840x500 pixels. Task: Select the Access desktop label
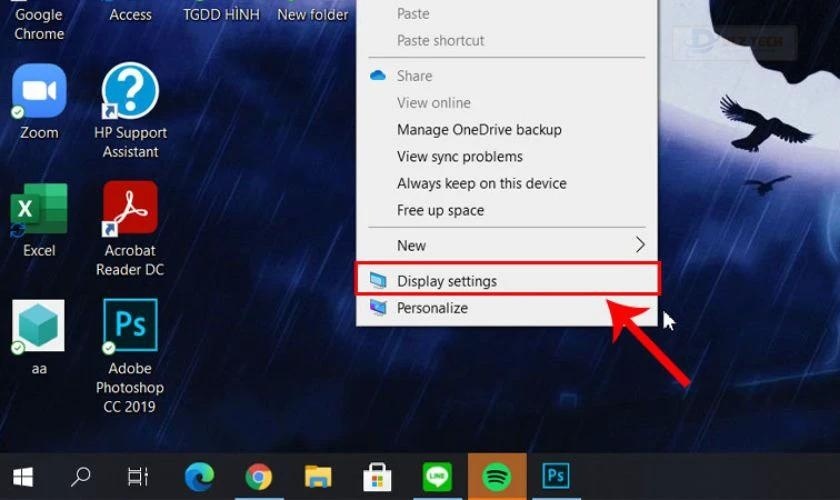click(x=130, y=14)
